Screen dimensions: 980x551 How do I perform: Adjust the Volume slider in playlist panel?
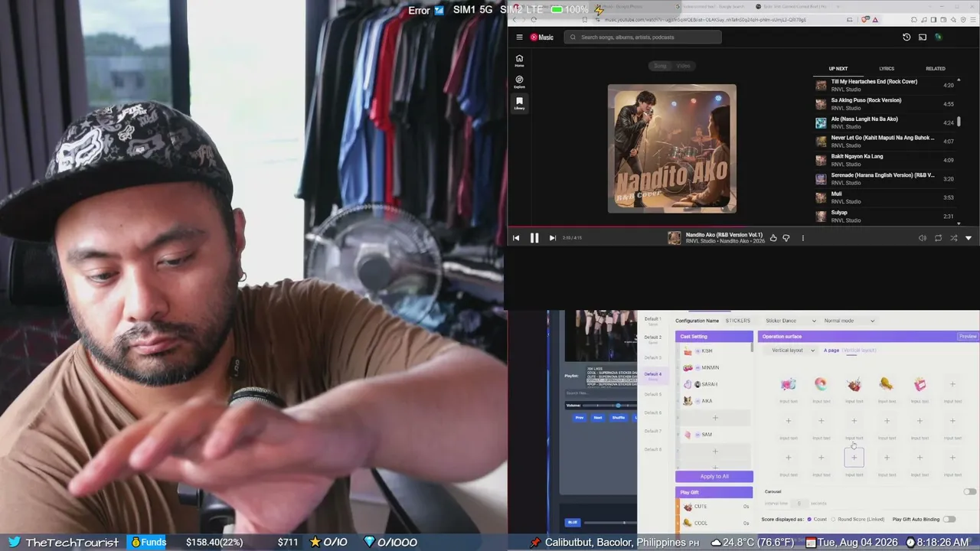(610, 406)
